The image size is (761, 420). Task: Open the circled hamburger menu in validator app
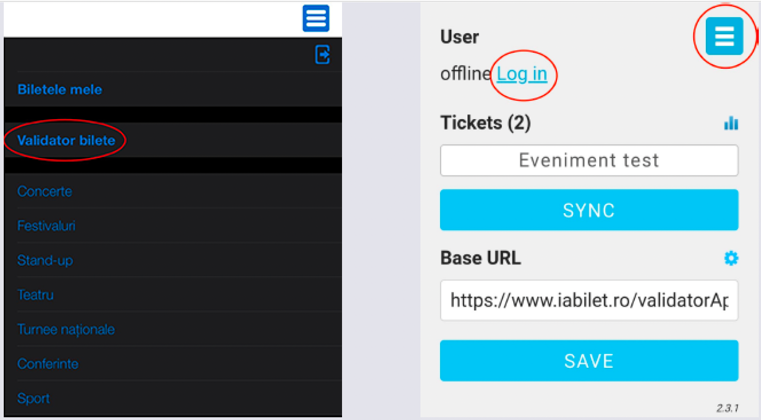[x=724, y=37]
